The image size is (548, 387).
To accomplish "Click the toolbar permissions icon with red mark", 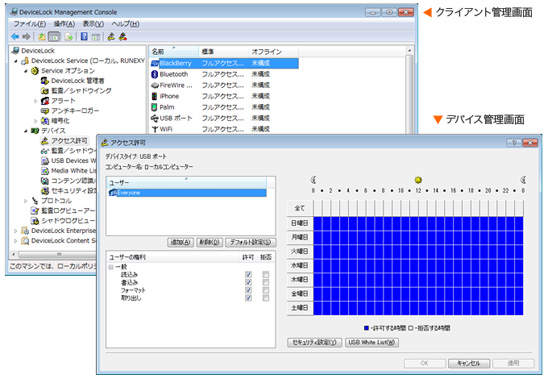I will 123,36.
